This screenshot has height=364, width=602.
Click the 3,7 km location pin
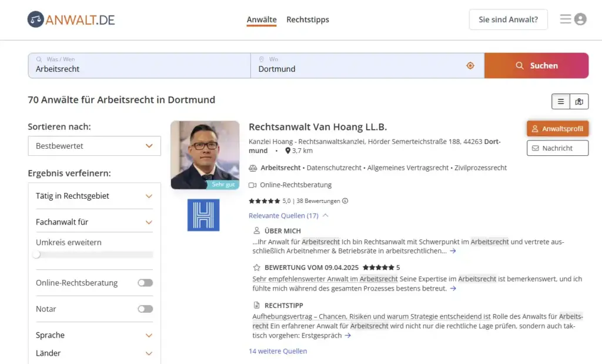click(287, 151)
